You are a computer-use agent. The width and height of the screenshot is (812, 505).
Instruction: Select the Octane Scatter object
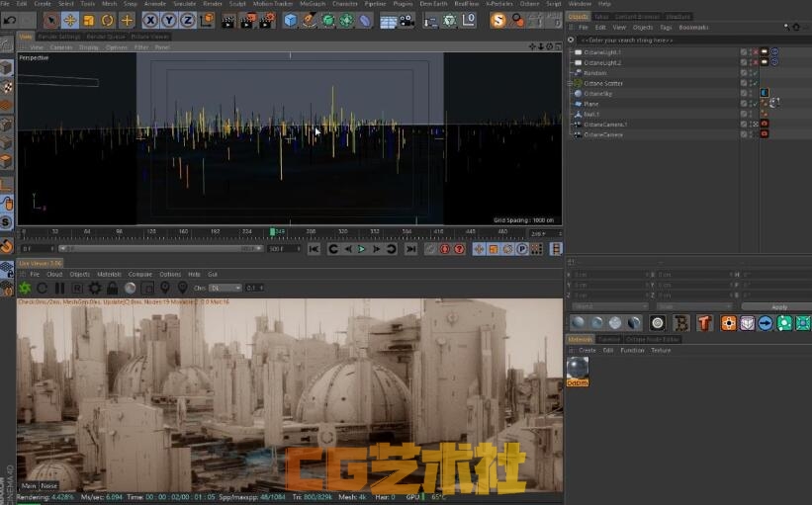602,83
